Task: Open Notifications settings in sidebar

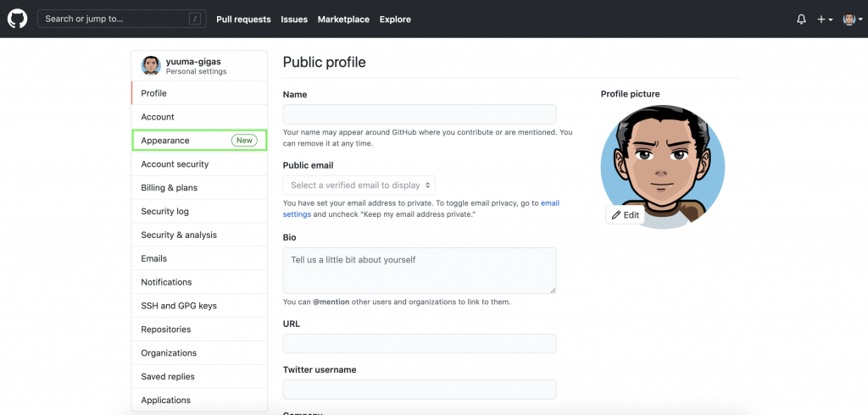Action: 199,282
